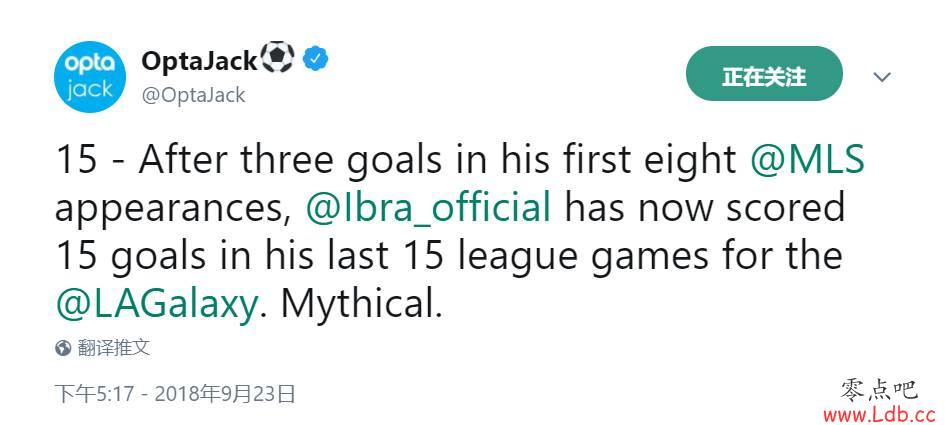Expand the tweet options chevron menu
The height and width of the screenshot is (425, 945).
882,77
